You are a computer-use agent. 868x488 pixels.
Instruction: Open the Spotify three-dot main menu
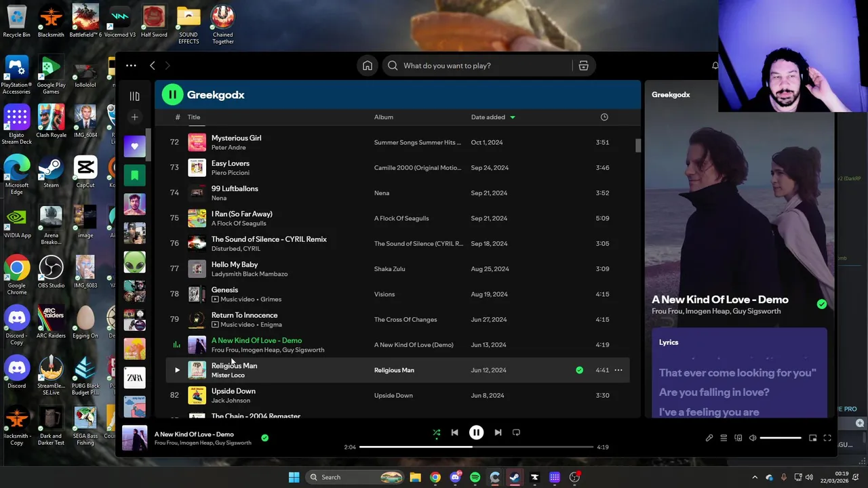click(131, 66)
